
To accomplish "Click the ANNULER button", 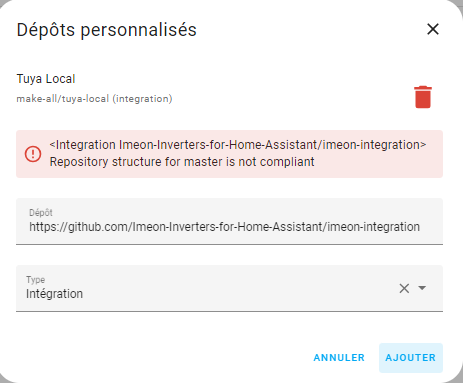I will coord(339,358).
